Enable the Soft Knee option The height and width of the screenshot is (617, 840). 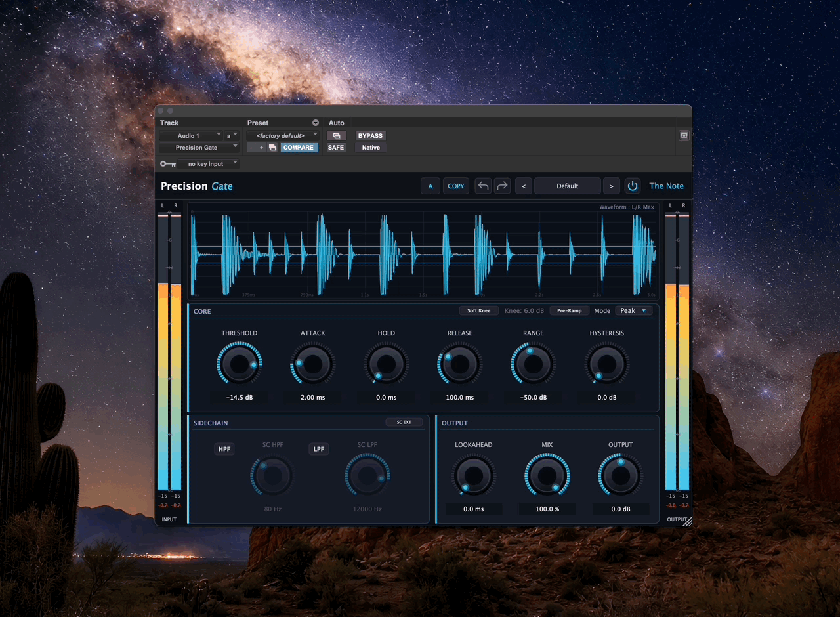(478, 310)
